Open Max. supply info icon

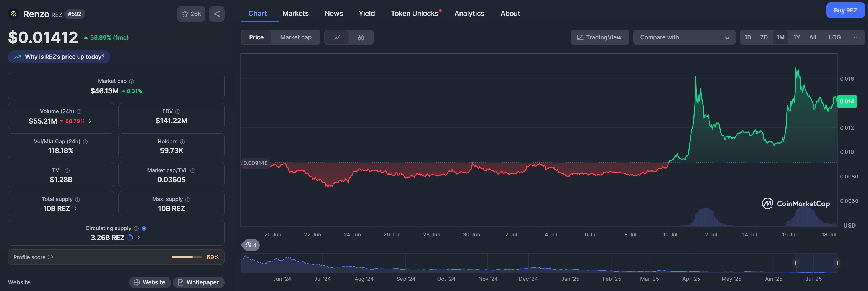pyautogui.click(x=188, y=199)
